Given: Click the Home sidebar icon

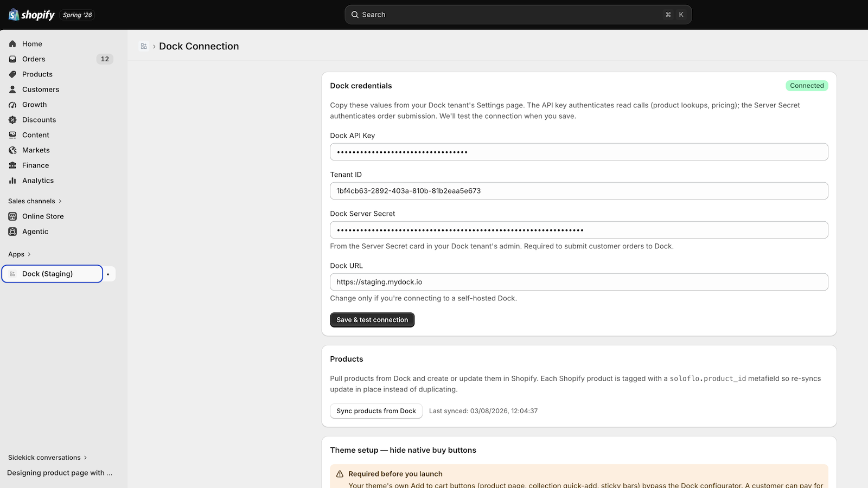Looking at the screenshot, I should 12,44.
